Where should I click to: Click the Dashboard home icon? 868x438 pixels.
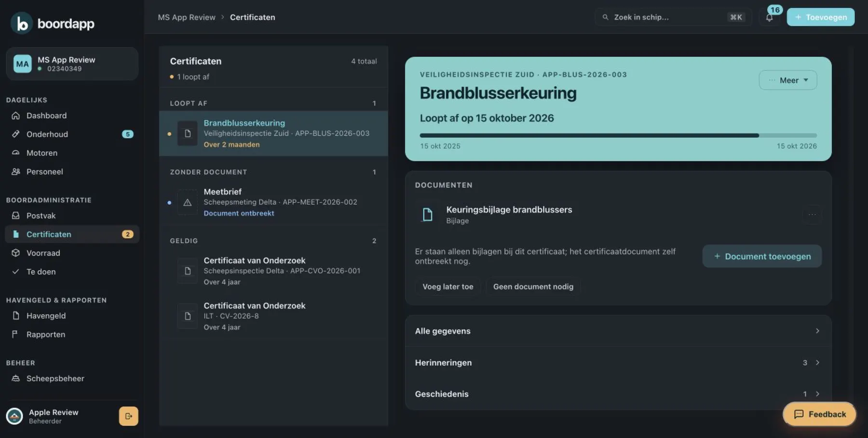click(16, 116)
